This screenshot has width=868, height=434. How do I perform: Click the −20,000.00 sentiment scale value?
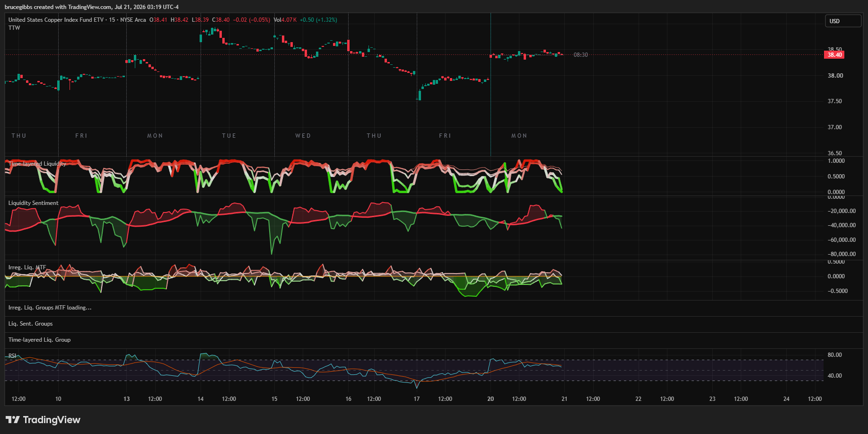[842, 211]
